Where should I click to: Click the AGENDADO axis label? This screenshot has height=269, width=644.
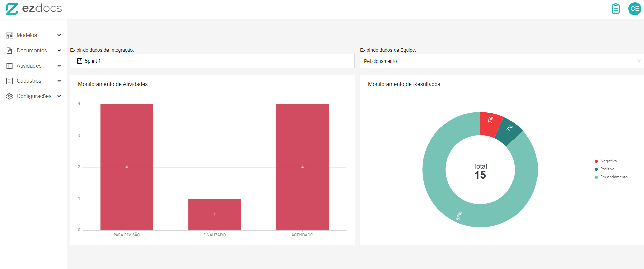coord(302,235)
